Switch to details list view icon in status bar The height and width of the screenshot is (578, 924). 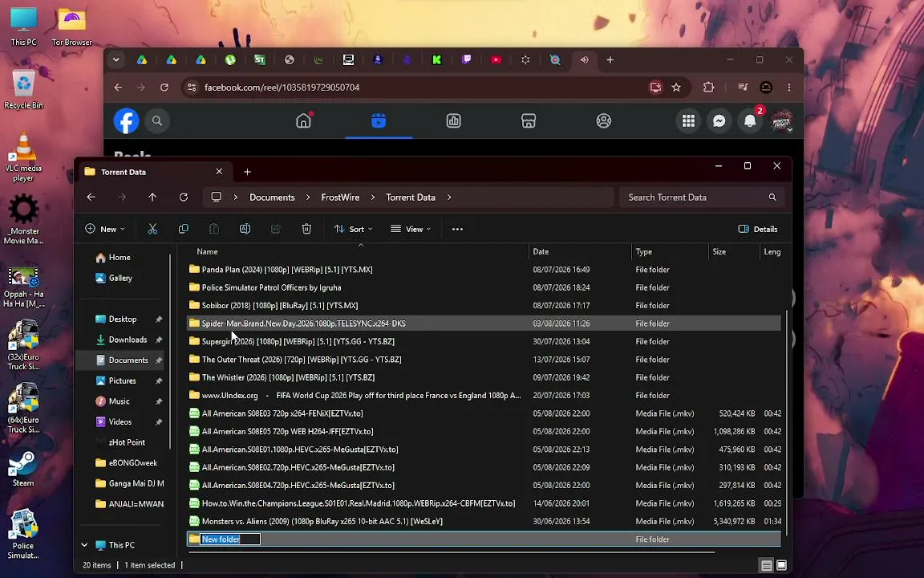[766, 566]
